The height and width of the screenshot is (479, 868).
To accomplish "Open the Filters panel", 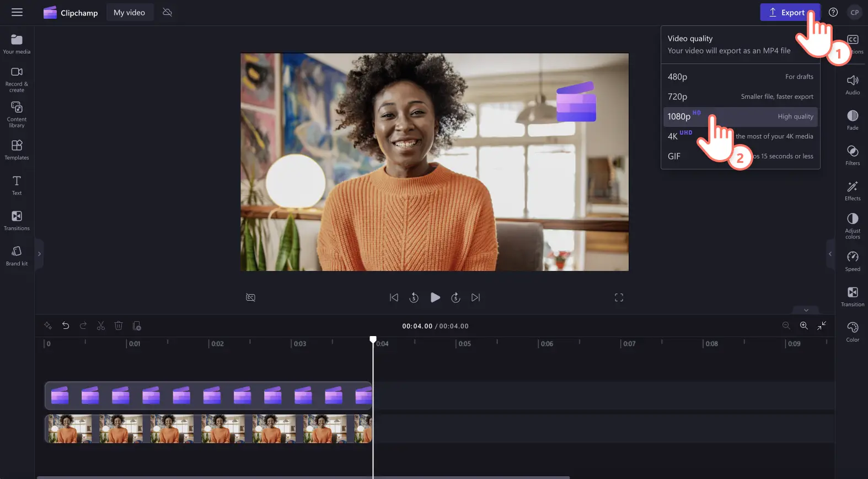I will click(x=853, y=155).
